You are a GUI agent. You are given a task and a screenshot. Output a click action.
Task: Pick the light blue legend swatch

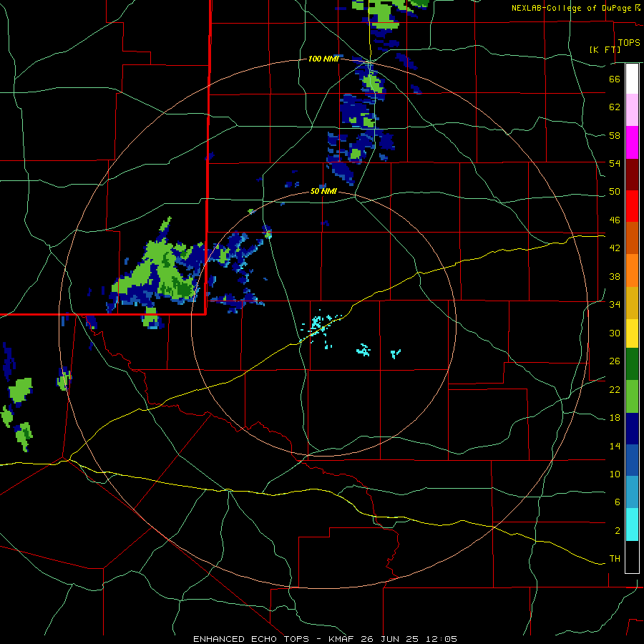pos(632,492)
